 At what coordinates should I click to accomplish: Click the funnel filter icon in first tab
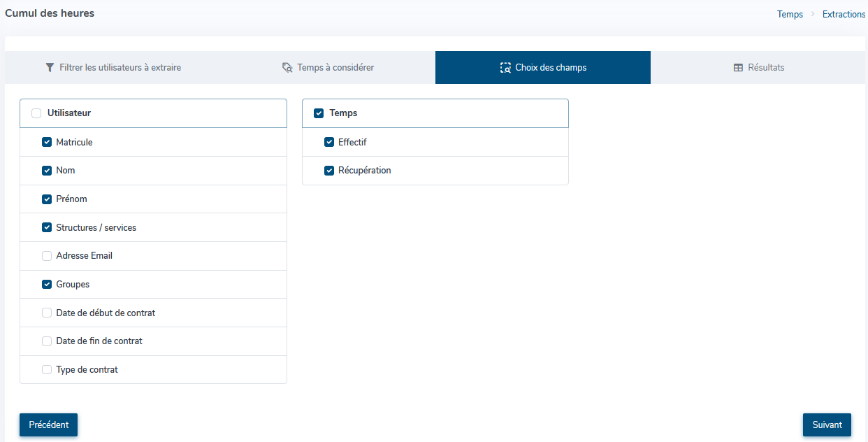pos(50,68)
